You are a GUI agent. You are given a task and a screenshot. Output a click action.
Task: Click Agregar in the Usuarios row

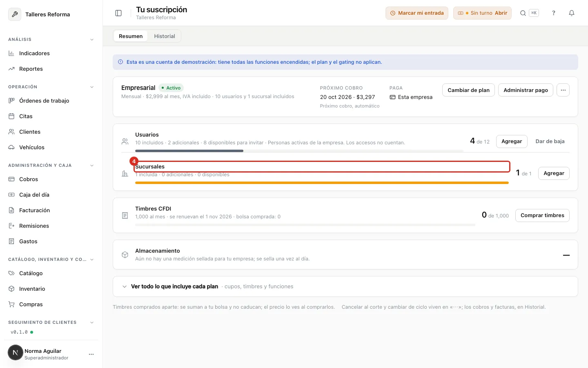(x=512, y=141)
